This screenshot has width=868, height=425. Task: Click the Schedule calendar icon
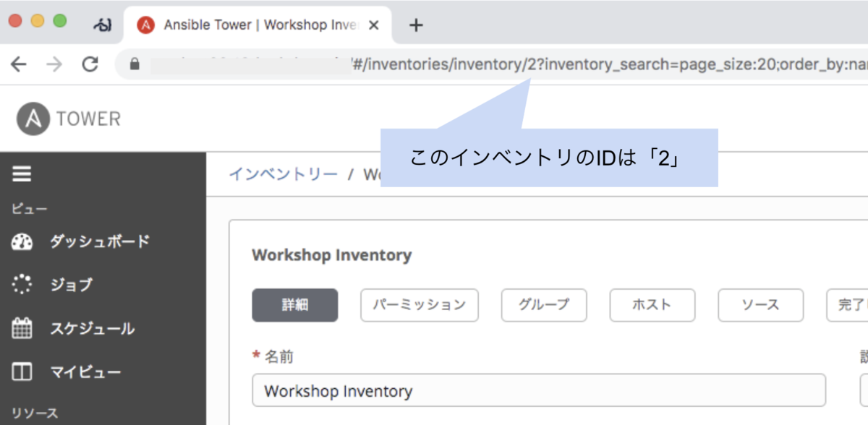coord(22,328)
